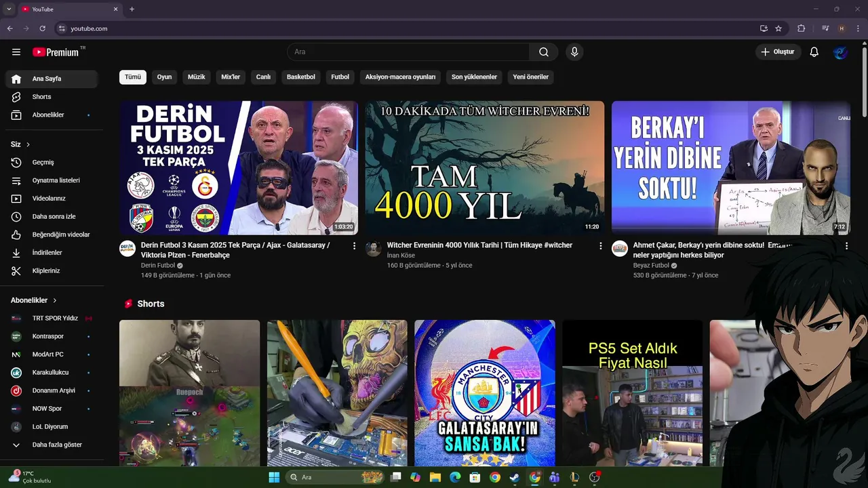
Task: Play the Derin Futbol 3 Kasım thumbnail
Action: (x=239, y=168)
